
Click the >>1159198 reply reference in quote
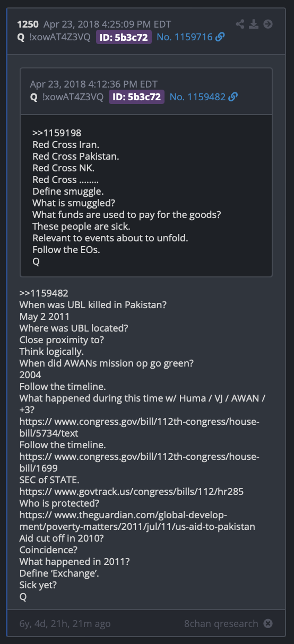57,133
